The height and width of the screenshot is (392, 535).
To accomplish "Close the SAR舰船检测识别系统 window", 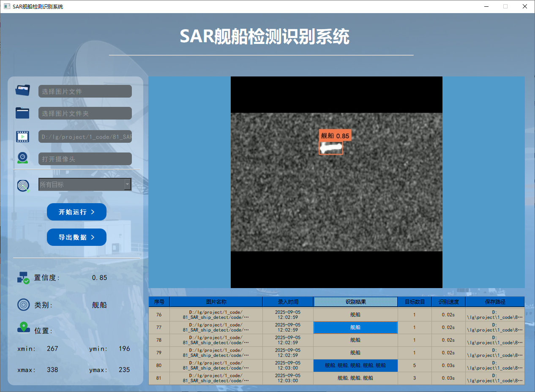I will click(525, 6).
